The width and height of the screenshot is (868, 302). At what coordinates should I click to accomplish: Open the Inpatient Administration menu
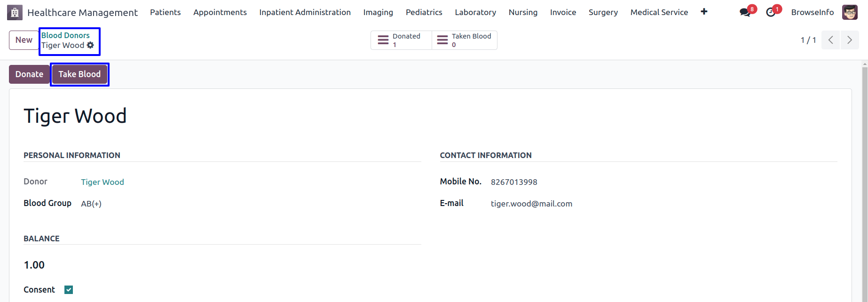pyautogui.click(x=305, y=12)
